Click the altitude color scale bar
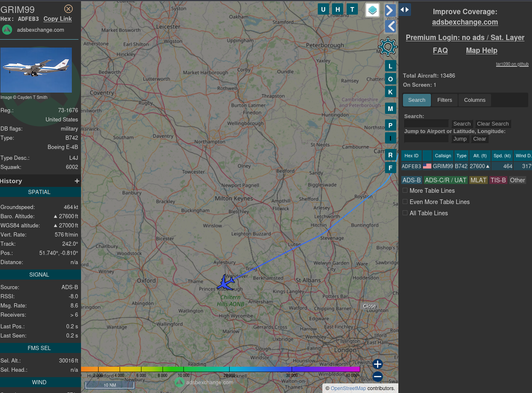The width and height of the screenshot is (532, 393). (220, 369)
